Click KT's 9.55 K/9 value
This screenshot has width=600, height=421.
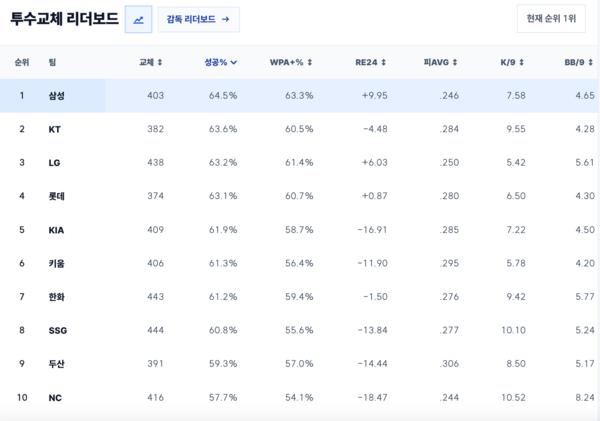(516, 129)
